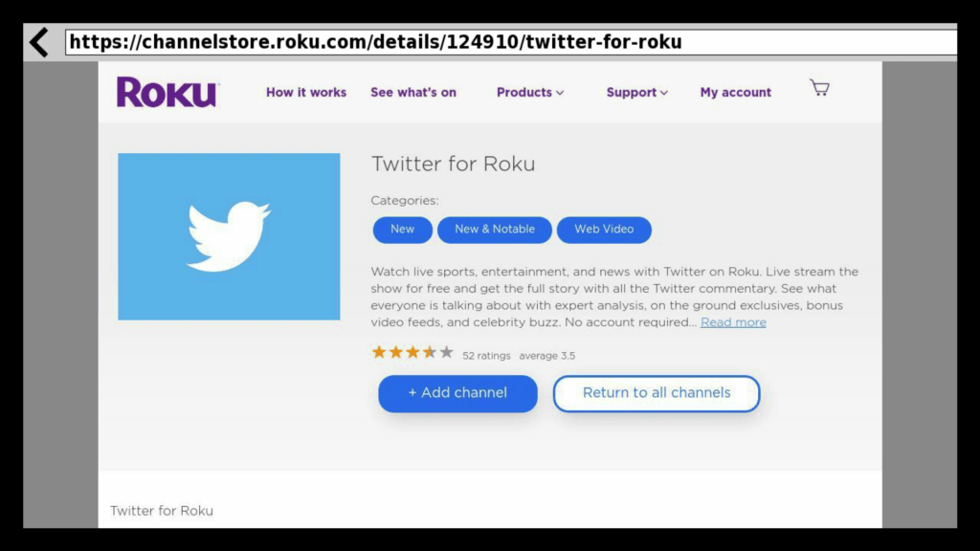
Task: Click the star rating icons
Action: click(412, 352)
